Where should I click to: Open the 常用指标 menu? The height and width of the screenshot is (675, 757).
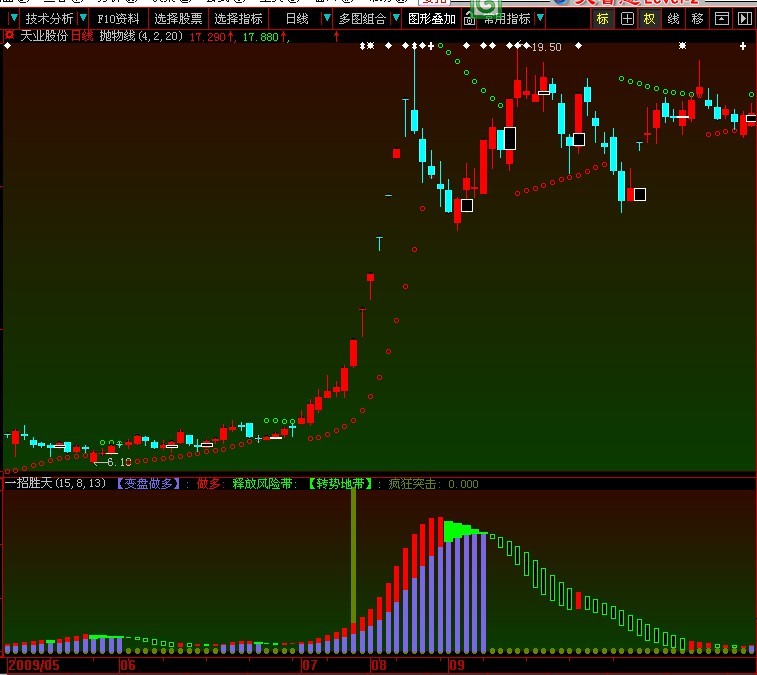click(x=507, y=19)
